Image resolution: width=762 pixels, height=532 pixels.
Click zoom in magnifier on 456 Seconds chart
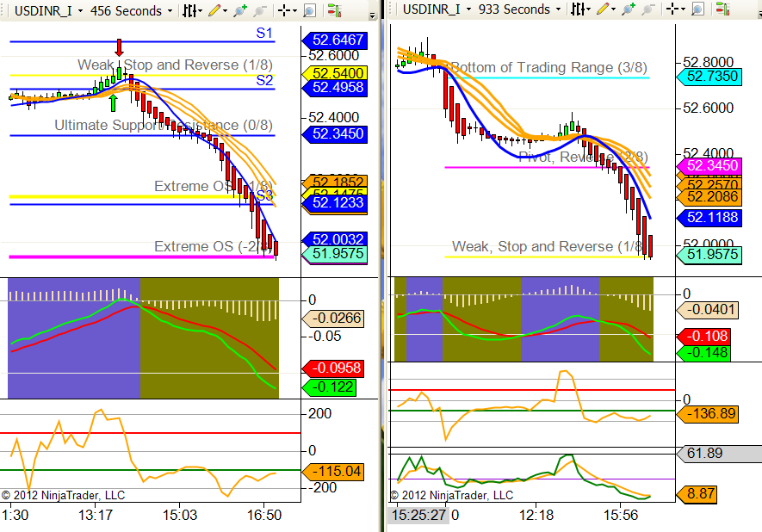click(240, 10)
